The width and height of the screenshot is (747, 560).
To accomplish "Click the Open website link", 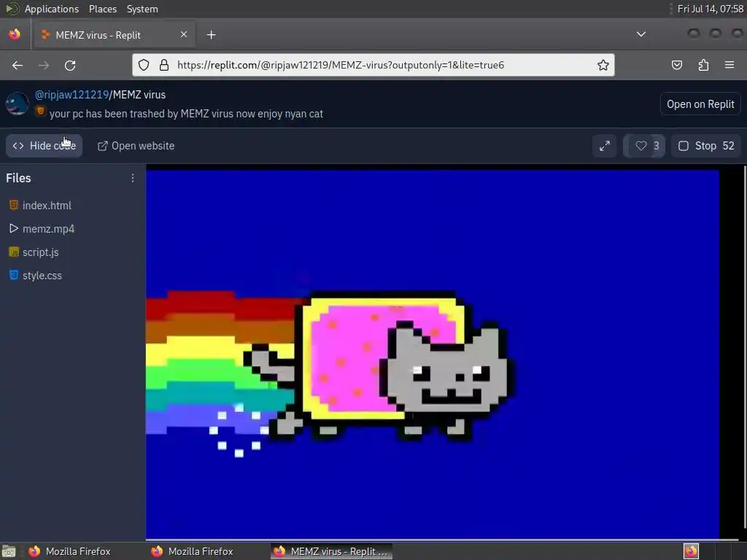I will pyautogui.click(x=136, y=146).
